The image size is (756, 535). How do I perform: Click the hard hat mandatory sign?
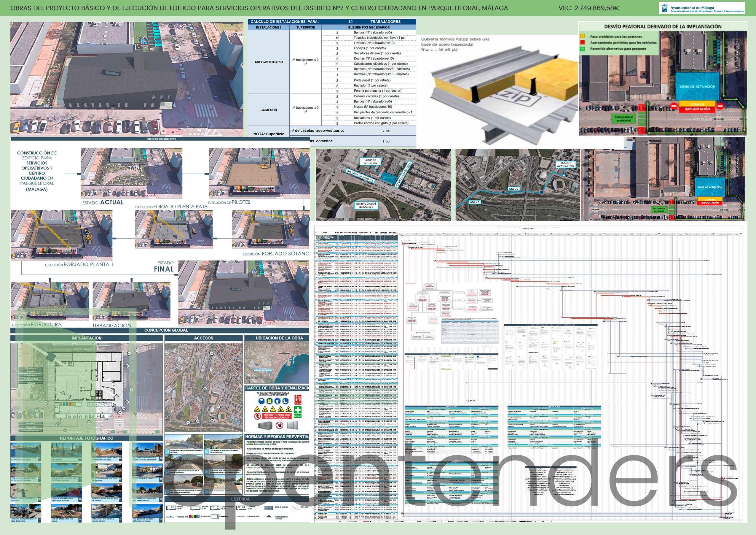tap(262, 401)
